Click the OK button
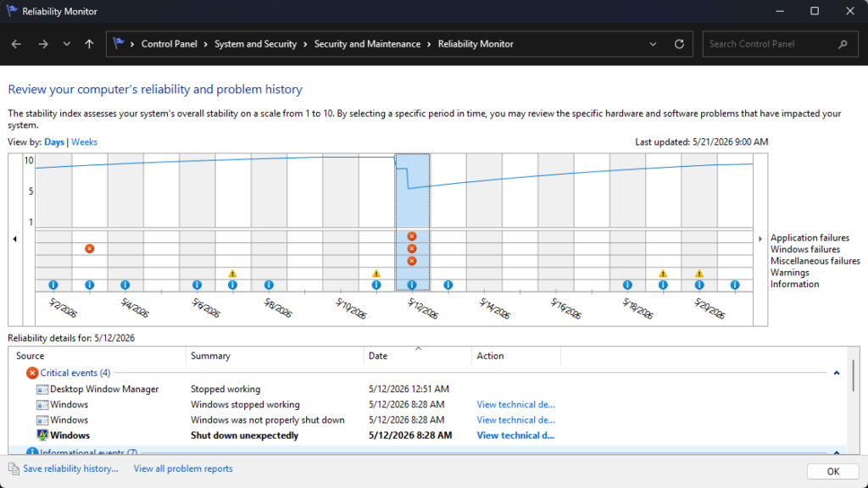The height and width of the screenshot is (488, 868). click(833, 471)
